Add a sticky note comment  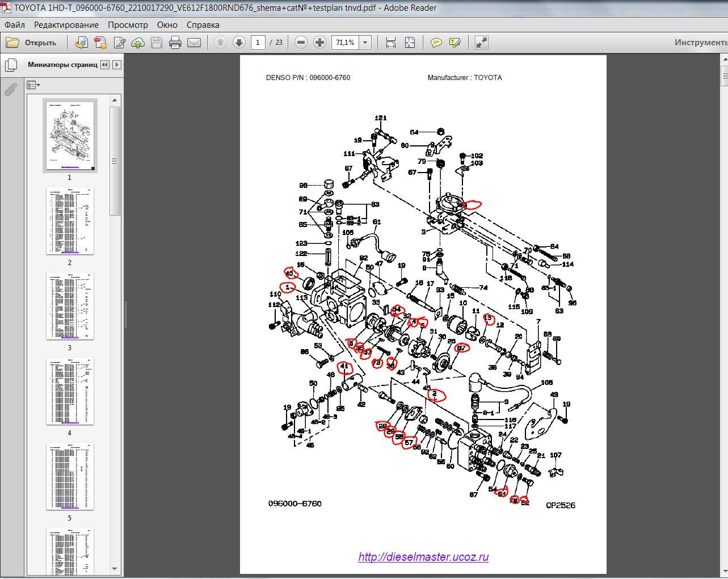coord(436,43)
